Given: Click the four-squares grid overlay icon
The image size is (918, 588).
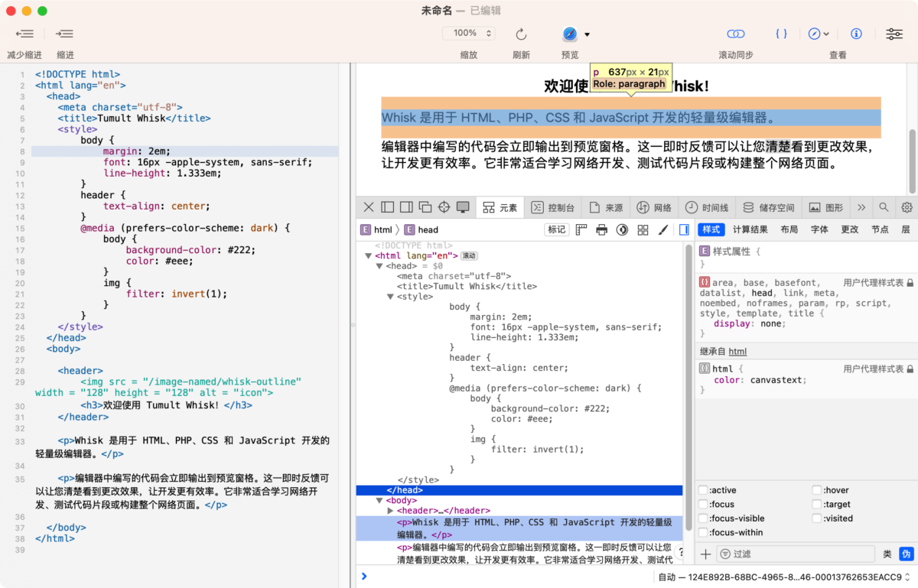Looking at the screenshot, I should [x=643, y=229].
